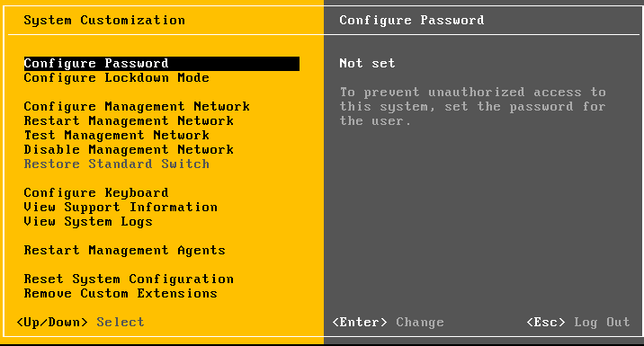Viewport: 644px width, 346px height.
Task: Choose Restart Management Agents
Action: (x=125, y=251)
